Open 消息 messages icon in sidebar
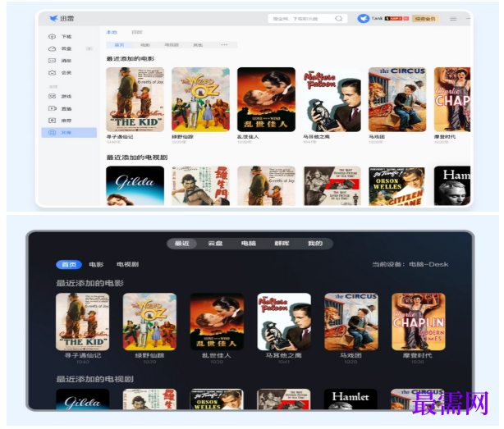The height and width of the screenshot is (429, 504). tap(52, 61)
